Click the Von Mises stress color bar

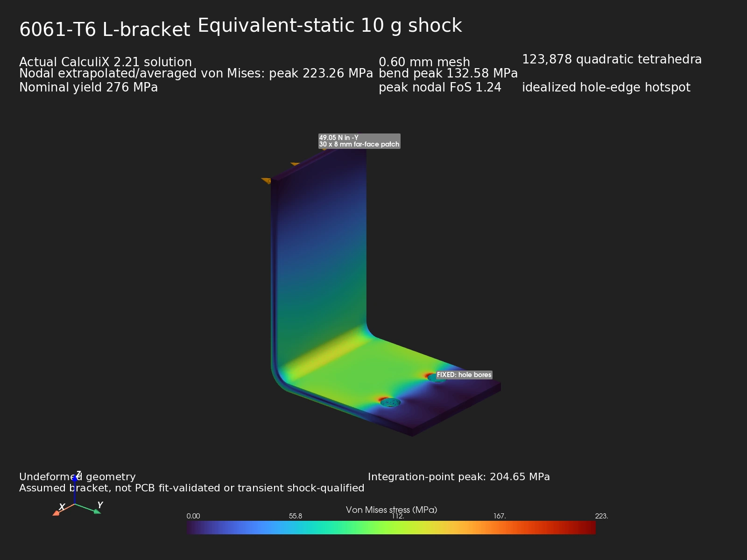(391, 527)
